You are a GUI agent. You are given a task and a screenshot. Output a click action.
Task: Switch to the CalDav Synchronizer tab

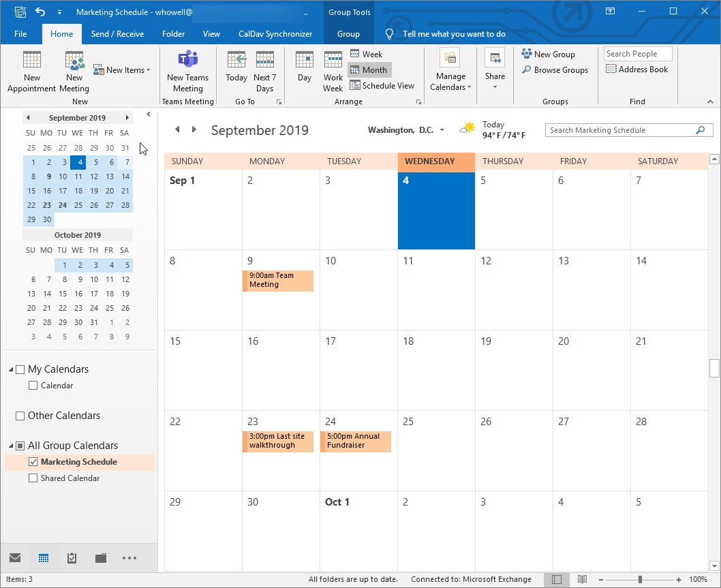pyautogui.click(x=275, y=34)
